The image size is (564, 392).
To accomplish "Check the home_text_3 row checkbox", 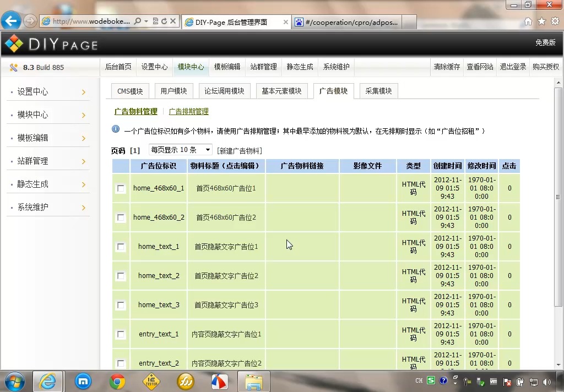I will [121, 305].
